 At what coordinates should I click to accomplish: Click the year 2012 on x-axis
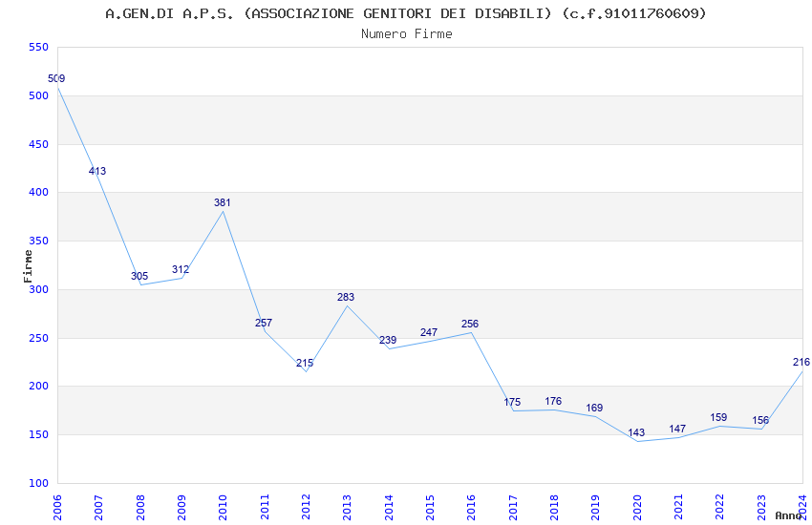(306, 508)
